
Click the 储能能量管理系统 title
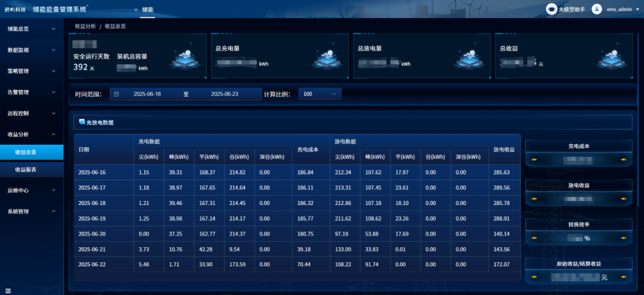click(60, 9)
